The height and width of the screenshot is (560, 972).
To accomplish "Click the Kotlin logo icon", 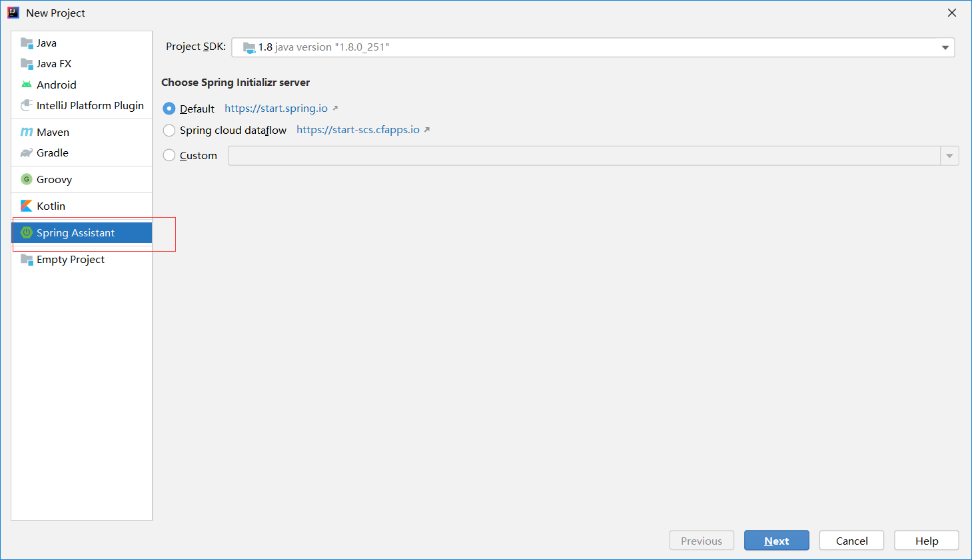I will 27,206.
